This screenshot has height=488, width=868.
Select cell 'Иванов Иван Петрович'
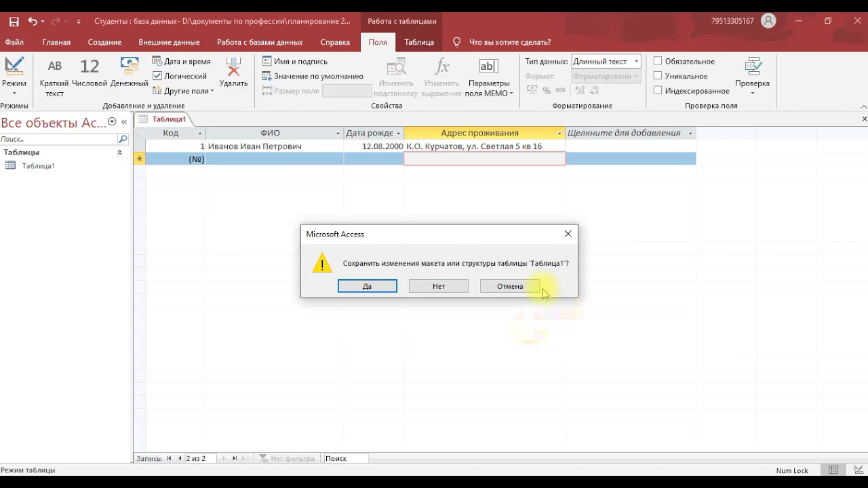275,146
